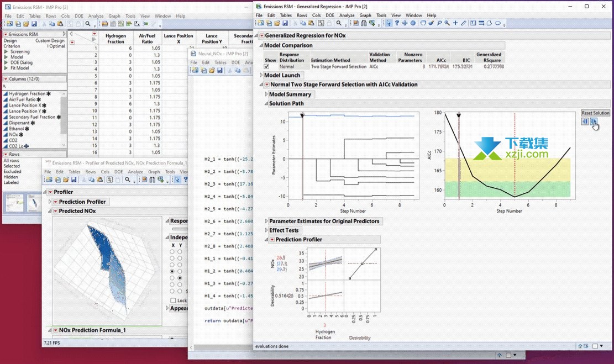
Task: Pick the crosshairs tool in Generalized Regression toolbar
Action: click(455, 23)
